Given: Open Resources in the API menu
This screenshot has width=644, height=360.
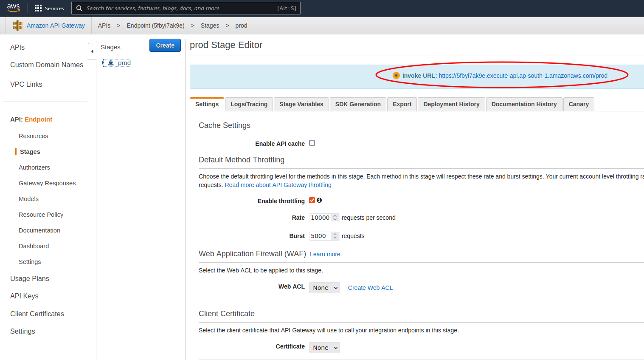Looking at the screenshot, I should (34, 136).
